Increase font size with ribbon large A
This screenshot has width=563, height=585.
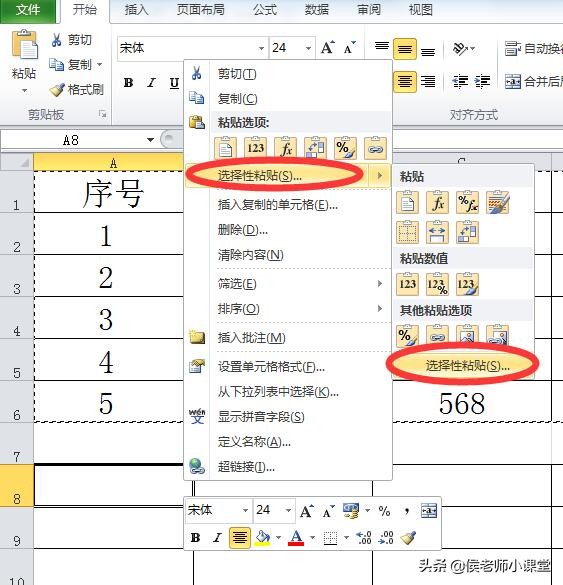[328, 48]
